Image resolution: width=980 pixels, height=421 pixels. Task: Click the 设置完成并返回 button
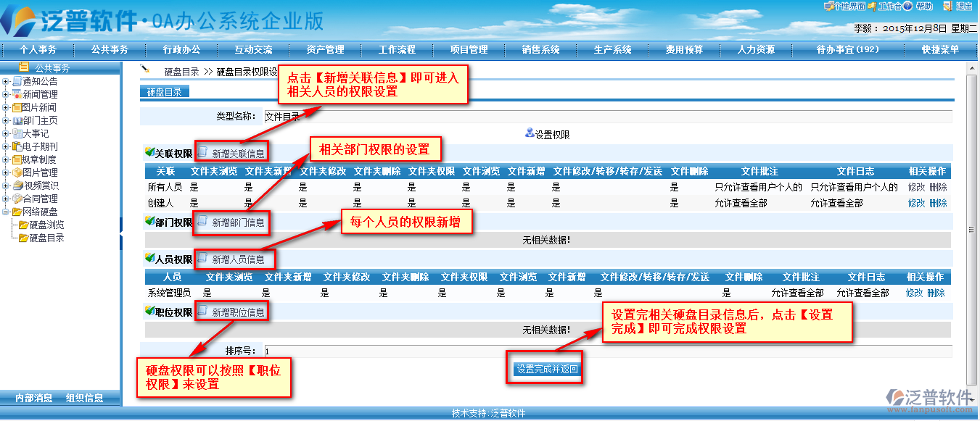tap(547, 370)
